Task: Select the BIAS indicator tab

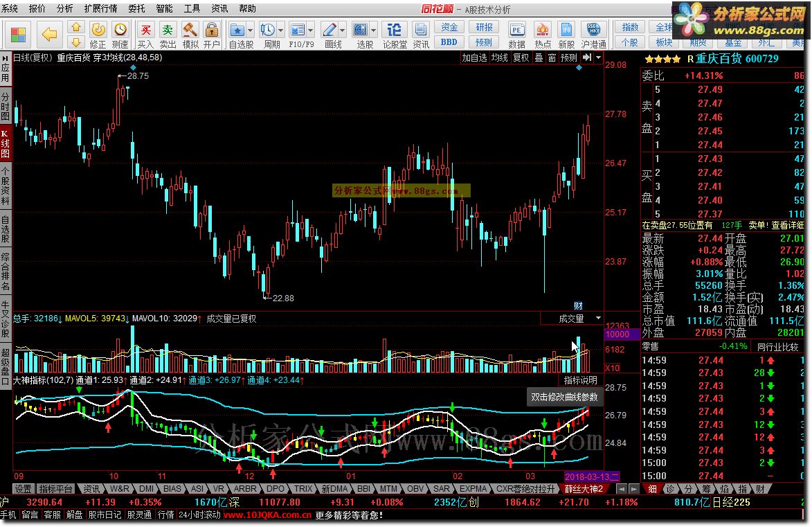Action: tap(172, 489)
